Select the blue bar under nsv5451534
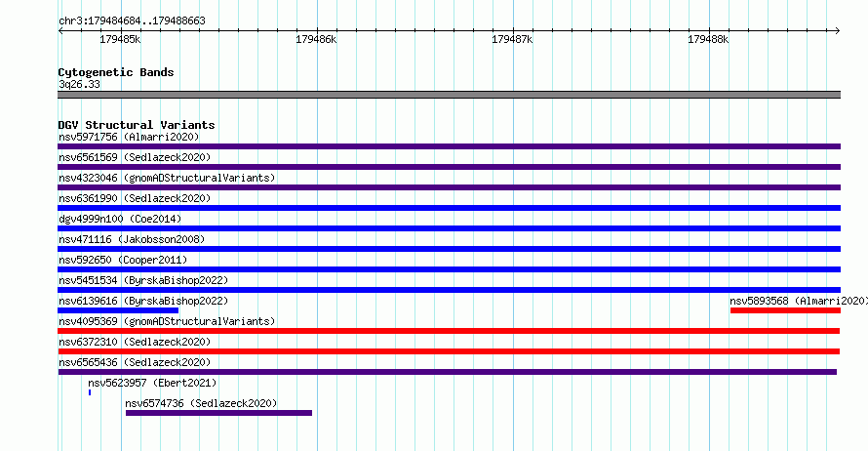Viewport: 868px width, 451px height. (449, 290)
